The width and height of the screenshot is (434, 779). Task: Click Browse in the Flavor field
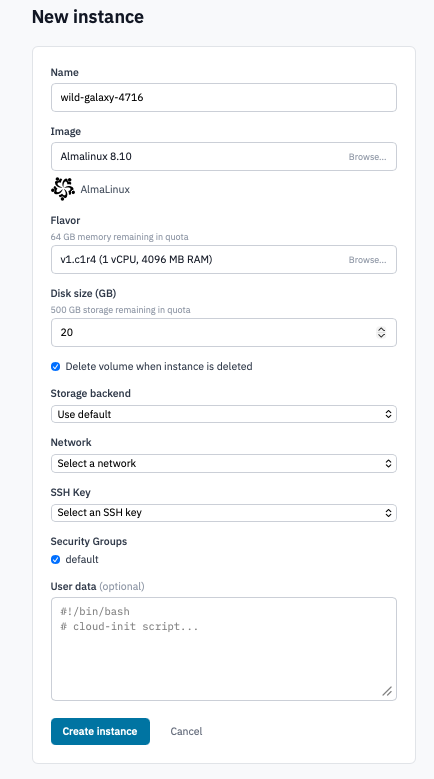[367, 260]
